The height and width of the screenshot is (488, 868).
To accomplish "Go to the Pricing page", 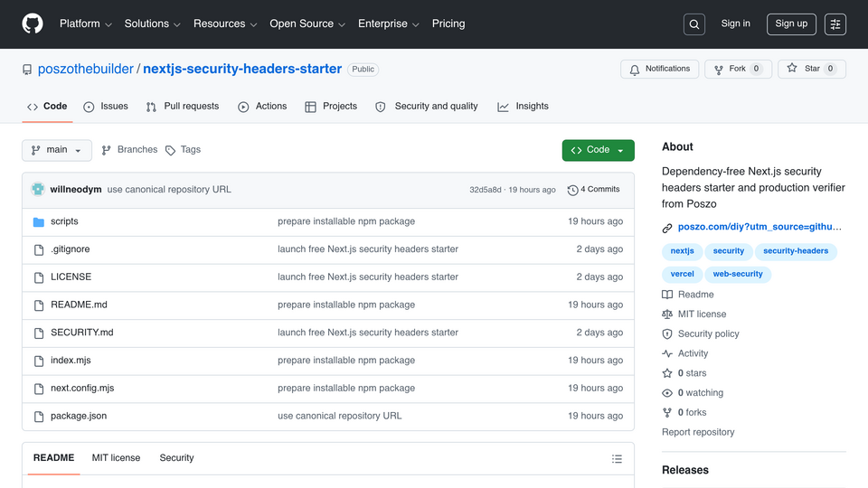I will [448, 23].
